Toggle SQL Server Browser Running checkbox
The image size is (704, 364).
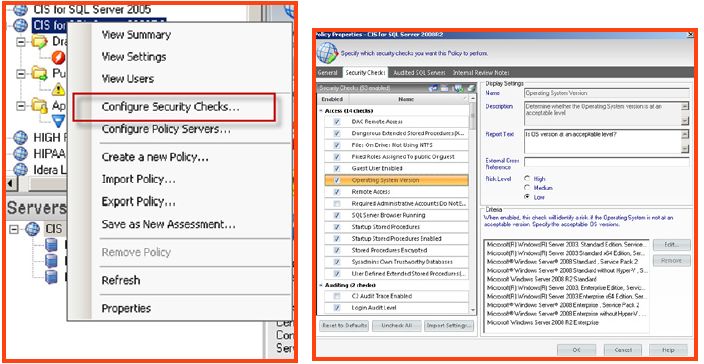pos(337,215)
